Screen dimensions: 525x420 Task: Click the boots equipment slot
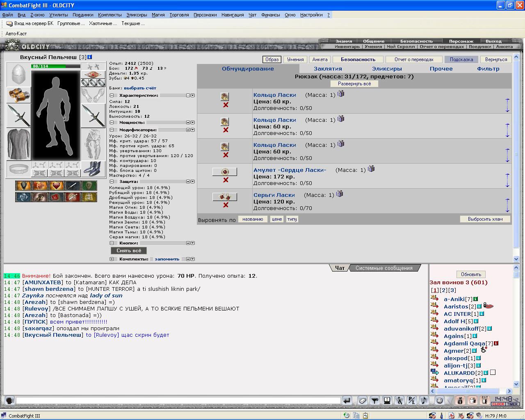[x=93, y=169]
